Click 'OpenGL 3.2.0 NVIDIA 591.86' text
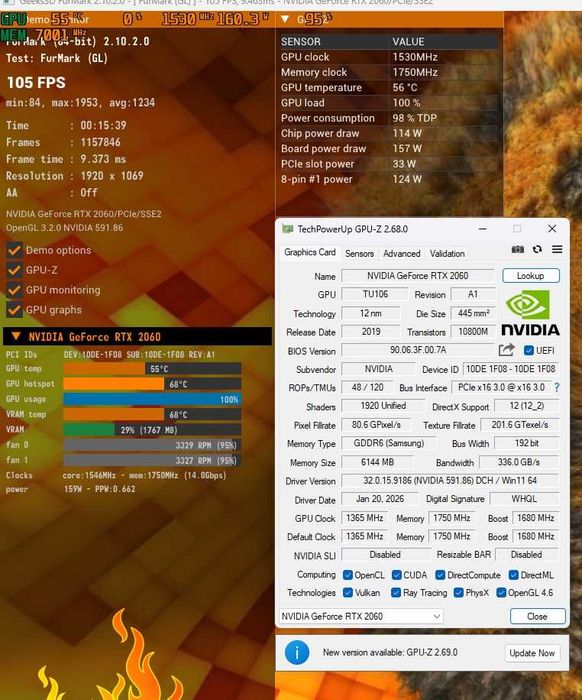Screen dimensions: 582x700 pos(65,228)
